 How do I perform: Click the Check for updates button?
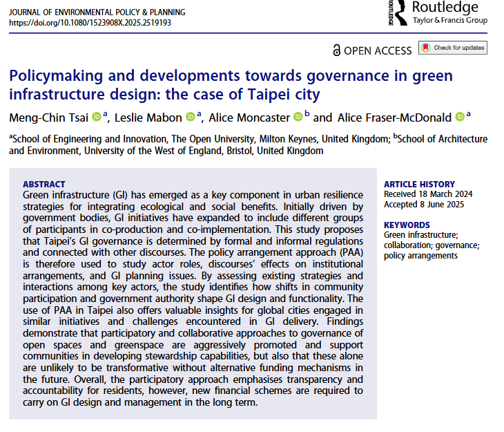point(453,48)
